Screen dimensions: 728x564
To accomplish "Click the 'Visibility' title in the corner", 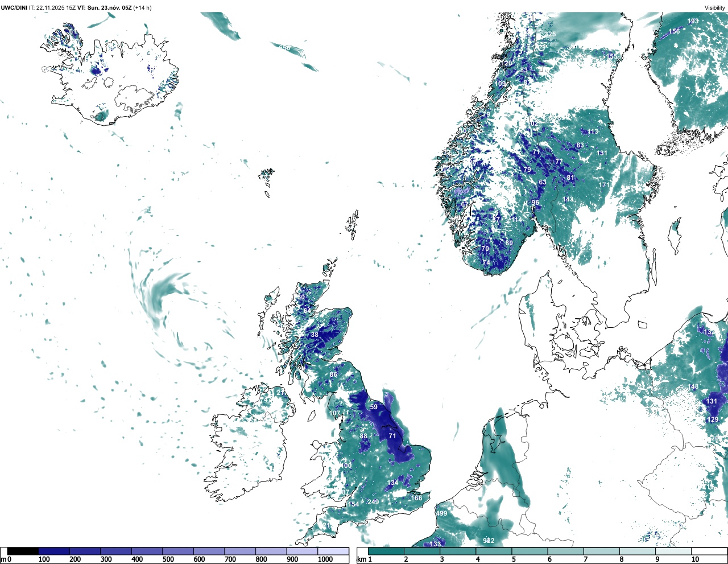I will (x=714, y=7).
